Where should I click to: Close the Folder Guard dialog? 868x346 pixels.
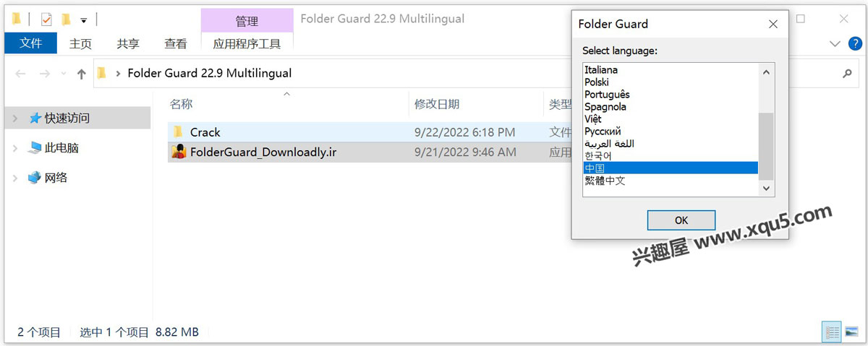point(773,24)
